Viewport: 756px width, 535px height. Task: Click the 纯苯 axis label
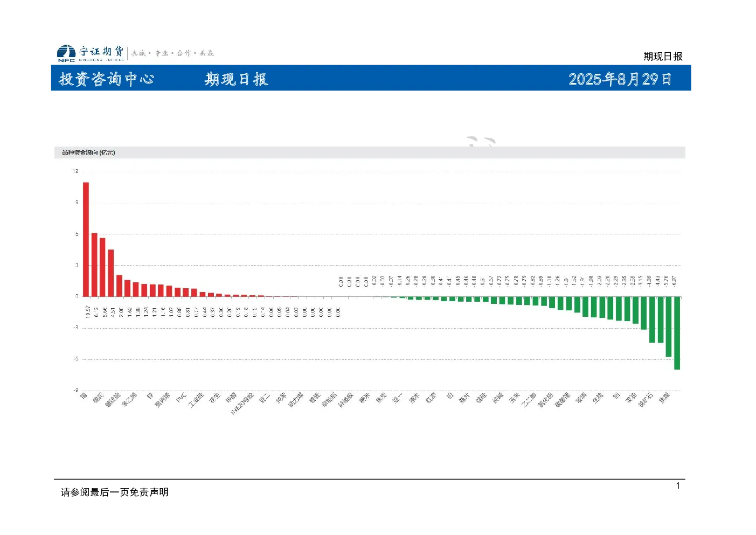coord(281,398)
